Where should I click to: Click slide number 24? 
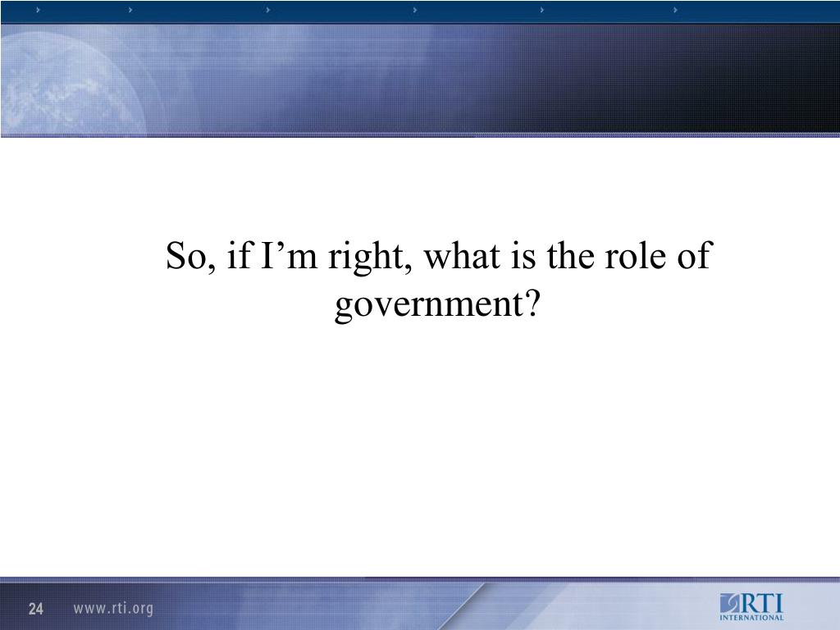(36, 609)
